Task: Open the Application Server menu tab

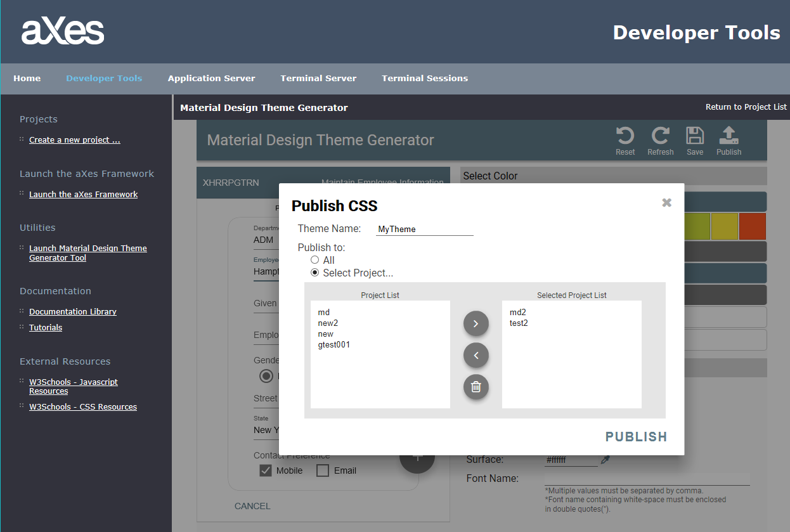Action: 211,78
